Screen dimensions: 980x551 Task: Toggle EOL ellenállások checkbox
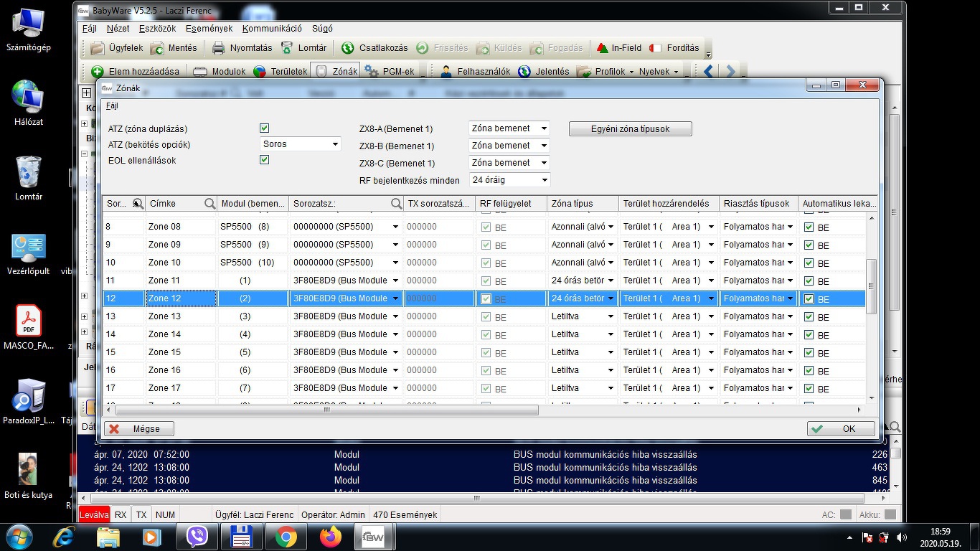[x=264, y=160]
